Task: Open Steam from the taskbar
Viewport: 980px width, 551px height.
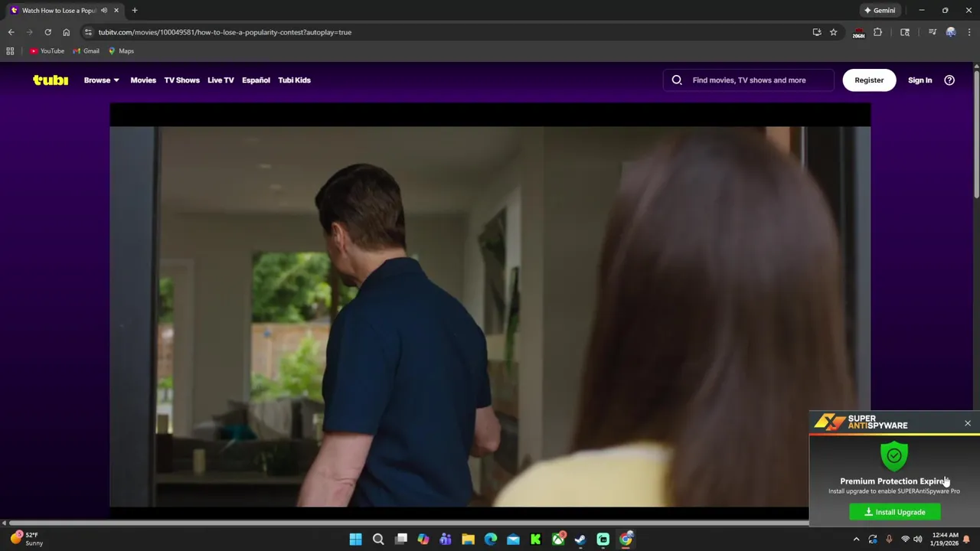Action: [x=580, y=540]
